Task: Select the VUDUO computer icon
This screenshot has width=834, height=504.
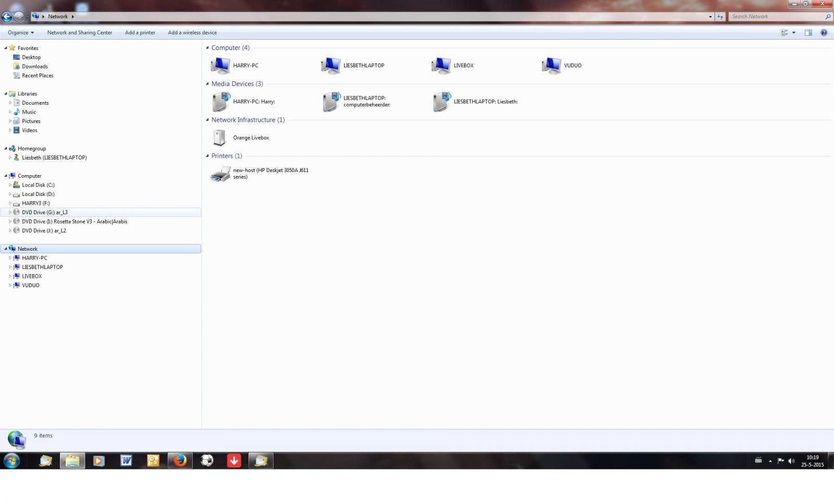Action: [x=551, y=66]
